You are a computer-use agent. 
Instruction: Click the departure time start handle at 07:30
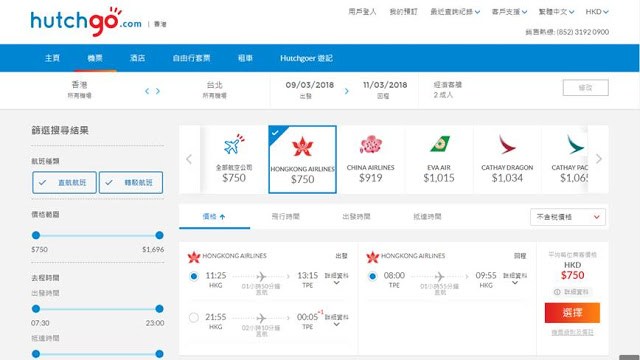click(x=36, y=309)
